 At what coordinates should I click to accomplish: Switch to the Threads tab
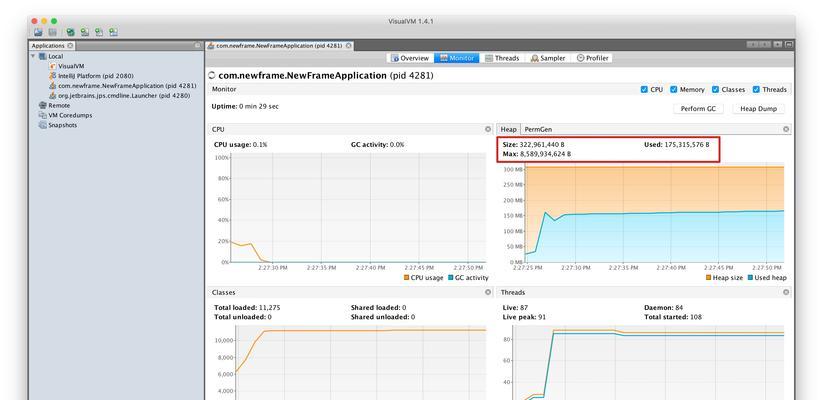coord(502,58)
